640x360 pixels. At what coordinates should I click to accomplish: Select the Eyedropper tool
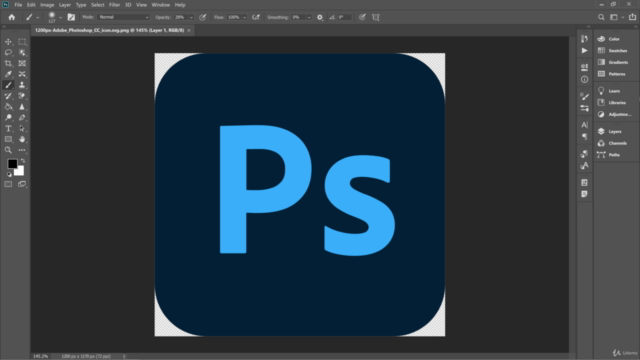[8, 74]
